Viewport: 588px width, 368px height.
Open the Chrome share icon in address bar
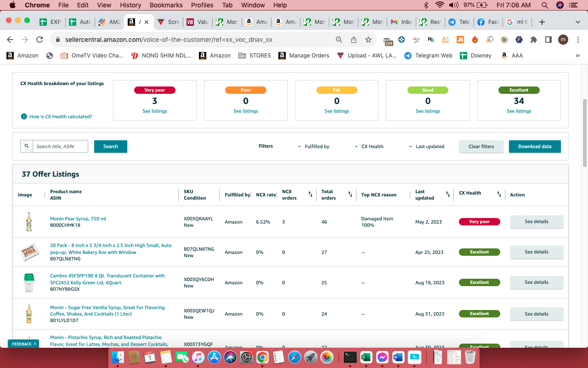(x=354, y=40)
